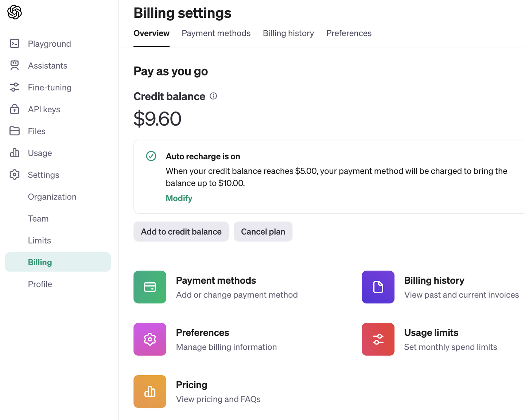Click the Assistants robot icon

click(x=15, y=66)
